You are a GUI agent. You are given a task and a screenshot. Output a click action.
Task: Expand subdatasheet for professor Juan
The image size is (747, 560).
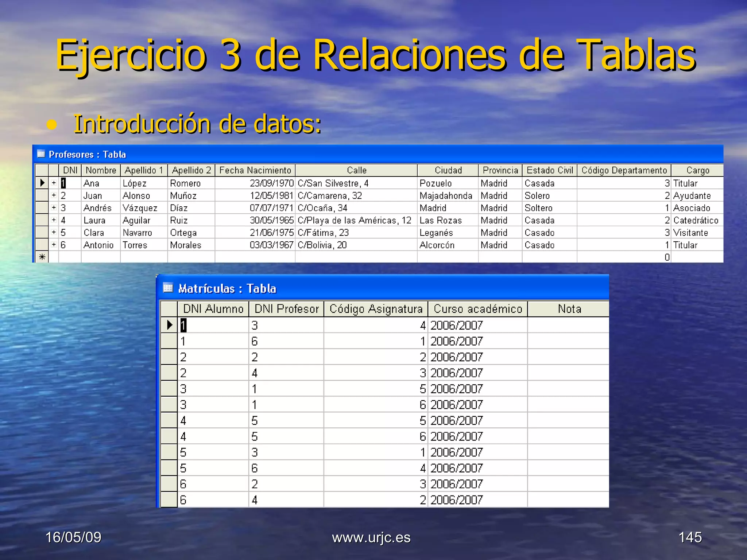click(54, 195)
